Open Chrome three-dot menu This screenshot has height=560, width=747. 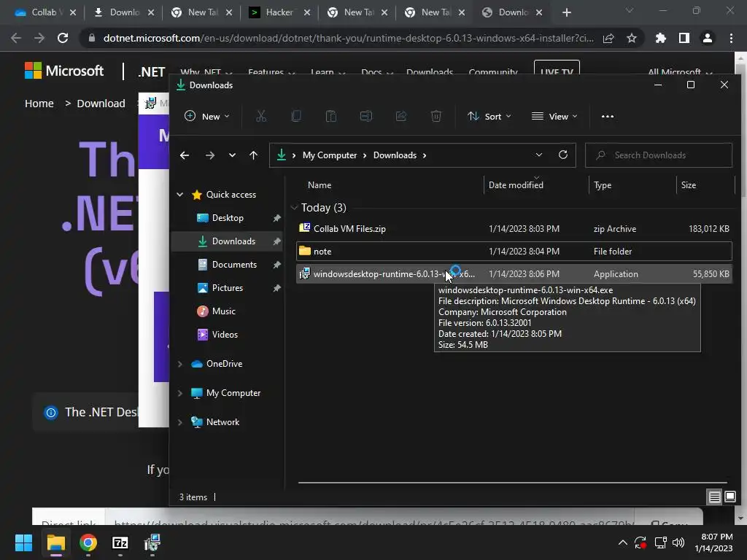pos(731,38)
